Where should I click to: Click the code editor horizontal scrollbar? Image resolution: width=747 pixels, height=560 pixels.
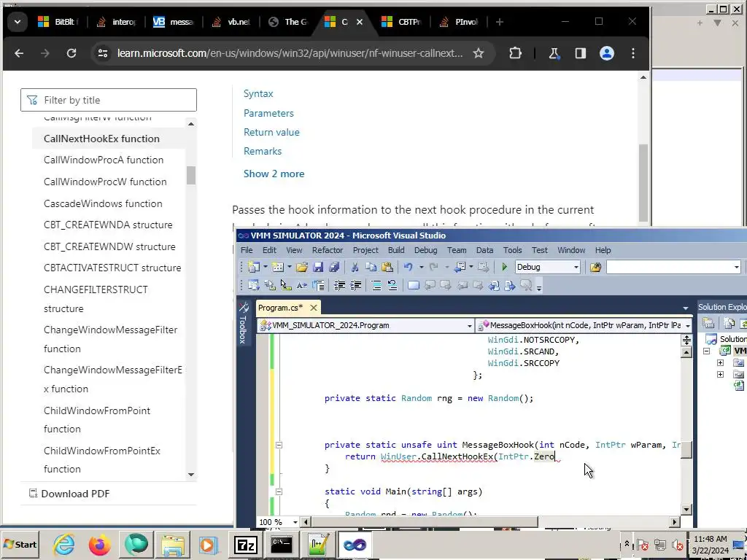(x=424, y=522)
